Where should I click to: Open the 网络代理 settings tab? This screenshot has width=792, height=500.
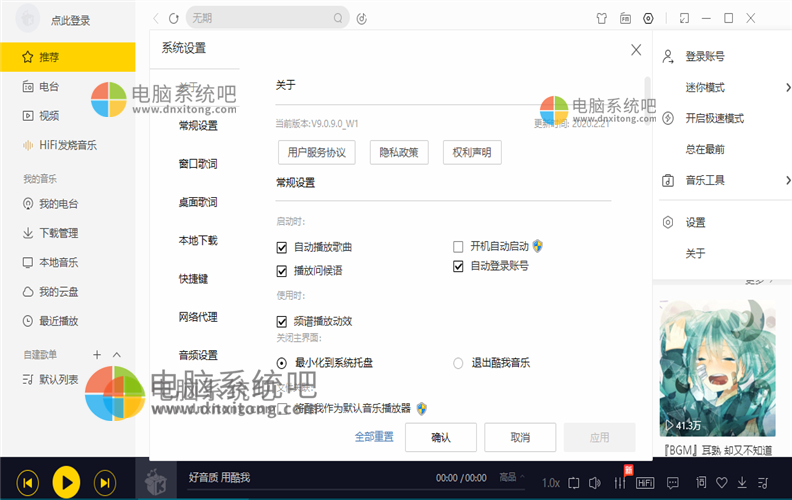tap(198, 317)
